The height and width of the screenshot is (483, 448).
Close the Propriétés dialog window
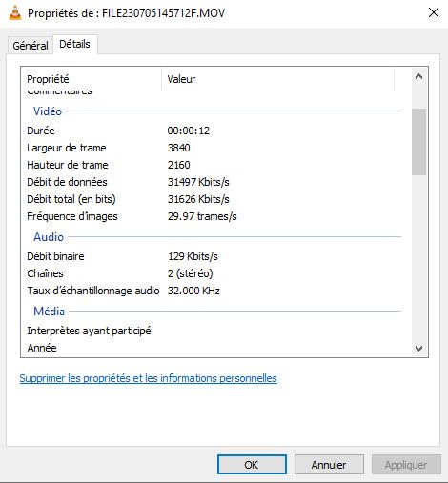tap(434, 12)
